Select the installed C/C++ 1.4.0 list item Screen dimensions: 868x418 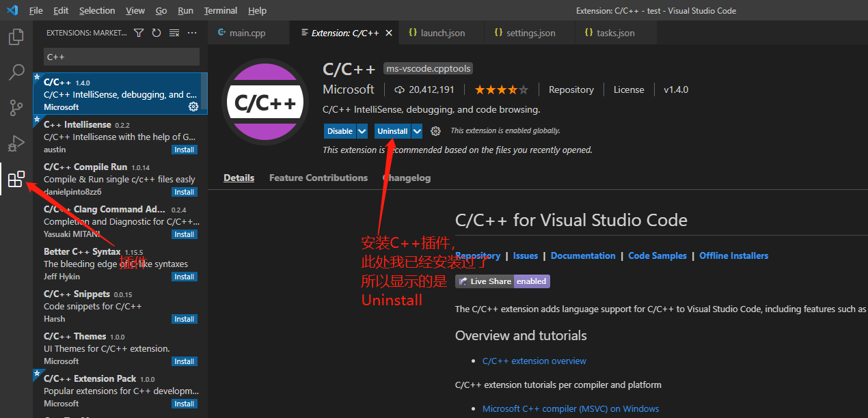click(x=120, y=94)
